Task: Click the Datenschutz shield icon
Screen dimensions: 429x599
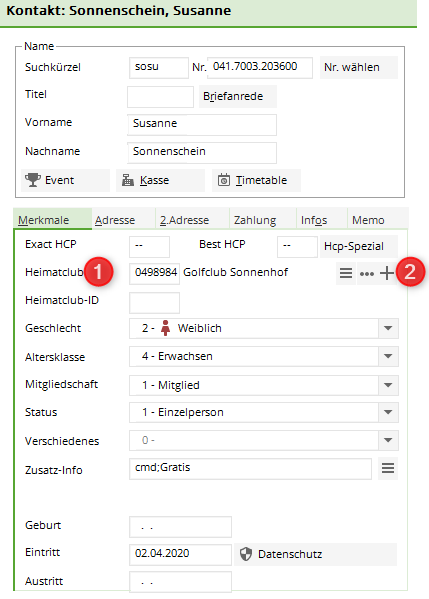Action: [x=246, y=554]
